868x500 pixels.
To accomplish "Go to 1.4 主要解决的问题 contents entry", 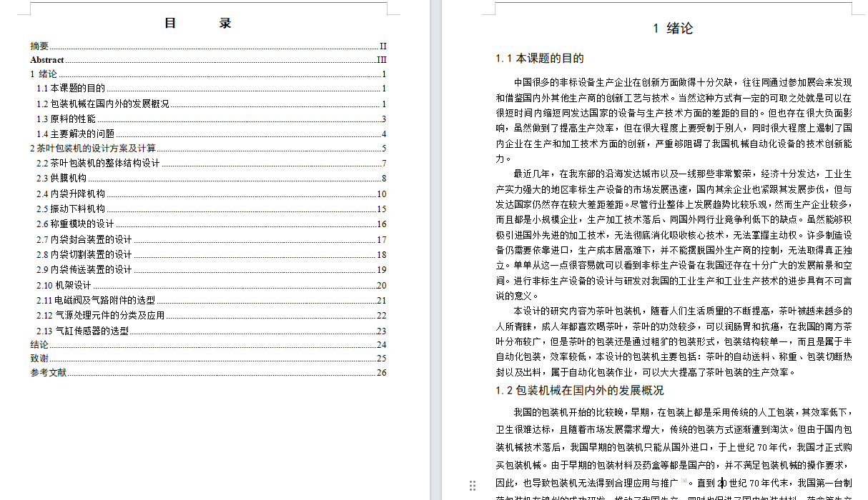I will (x=212, y=134).
